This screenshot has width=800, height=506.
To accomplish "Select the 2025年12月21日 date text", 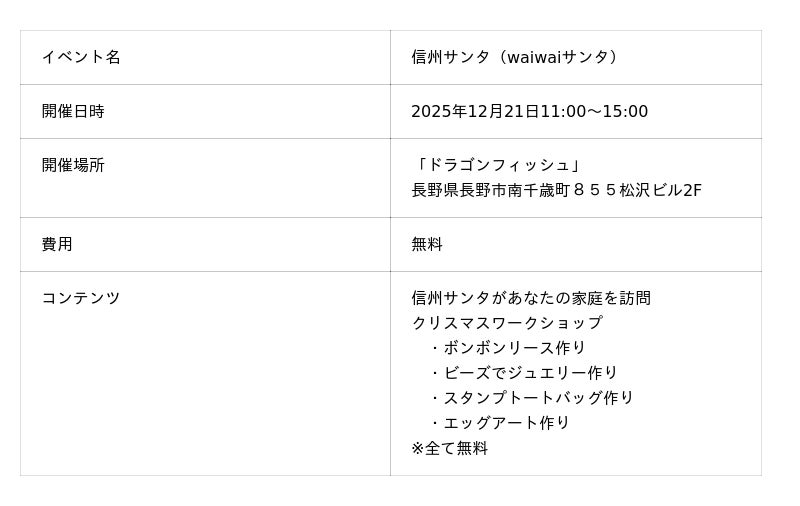I will tap(475, 111).
